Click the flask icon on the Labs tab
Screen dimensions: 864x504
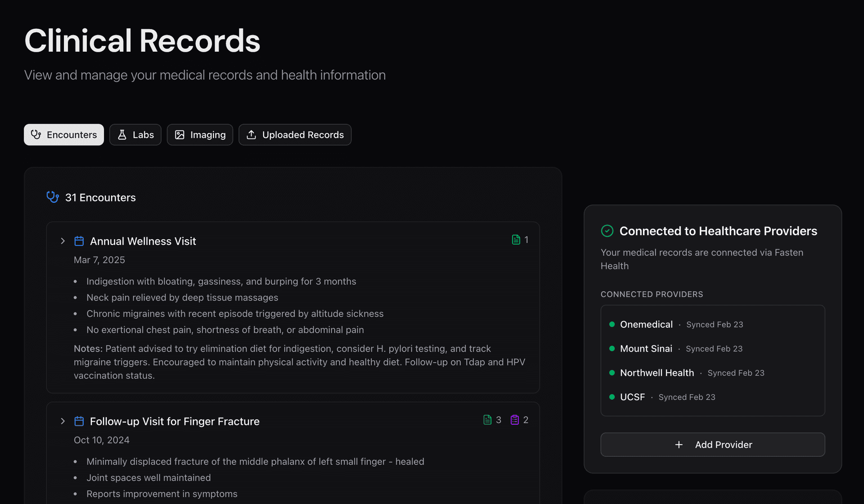pyautogui.click(x=122, y=134)
